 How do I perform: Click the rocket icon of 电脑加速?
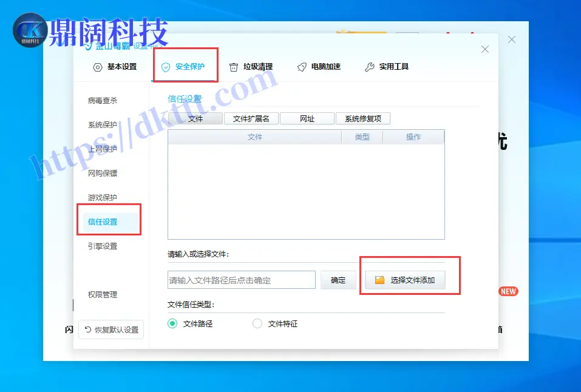pyautogui.click(x=302, y=67)
